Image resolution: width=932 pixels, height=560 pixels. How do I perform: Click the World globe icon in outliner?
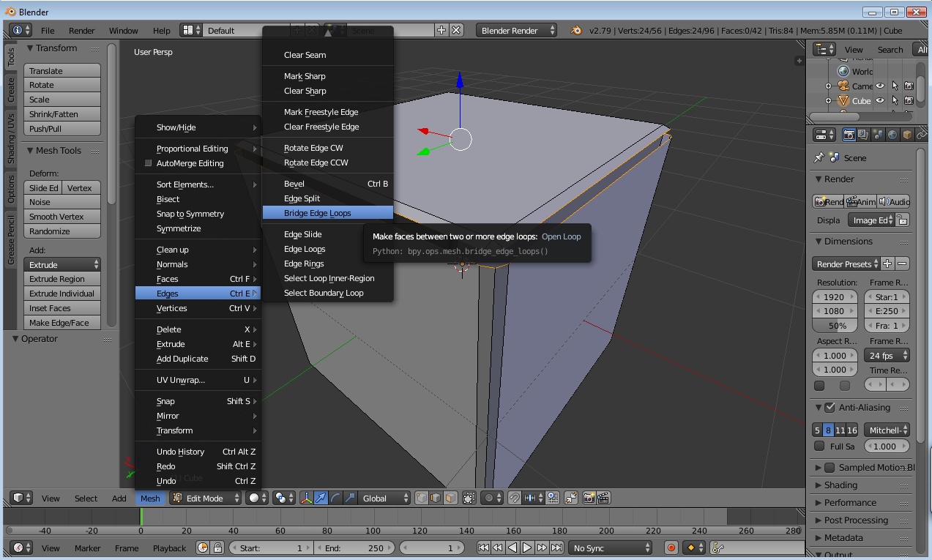point(843,71)
